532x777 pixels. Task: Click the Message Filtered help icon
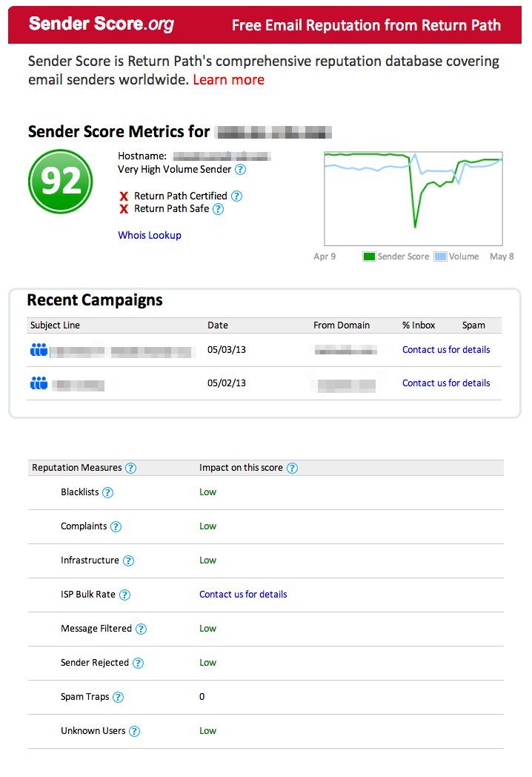pyautogui.click(x=142, y=629)
